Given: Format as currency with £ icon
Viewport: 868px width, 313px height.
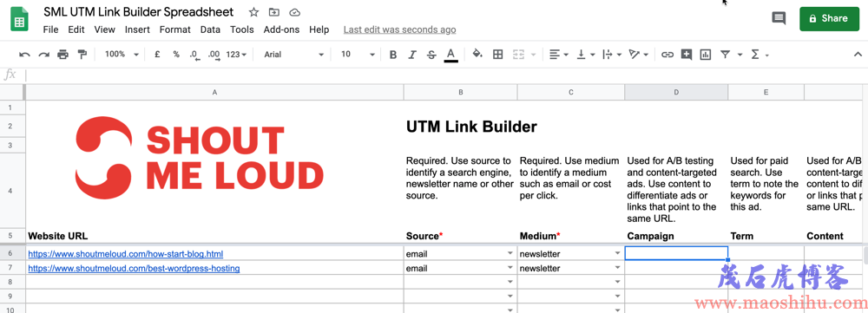Looking at the screenshot, I should tap(157, 55).
